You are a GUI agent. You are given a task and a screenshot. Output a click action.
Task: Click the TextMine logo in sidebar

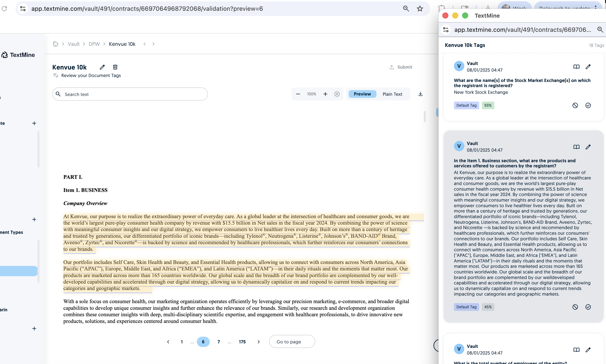pyautogui.click(x=18, y=55)
